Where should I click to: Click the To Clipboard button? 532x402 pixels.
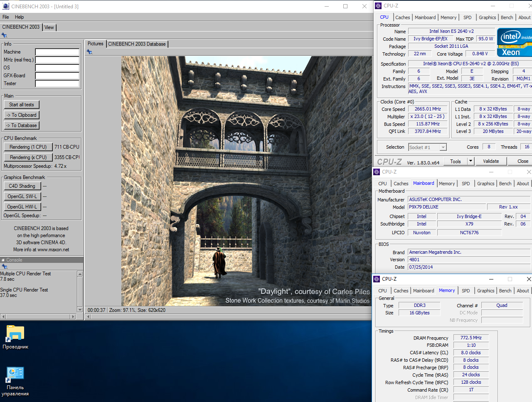click(22, 115)
